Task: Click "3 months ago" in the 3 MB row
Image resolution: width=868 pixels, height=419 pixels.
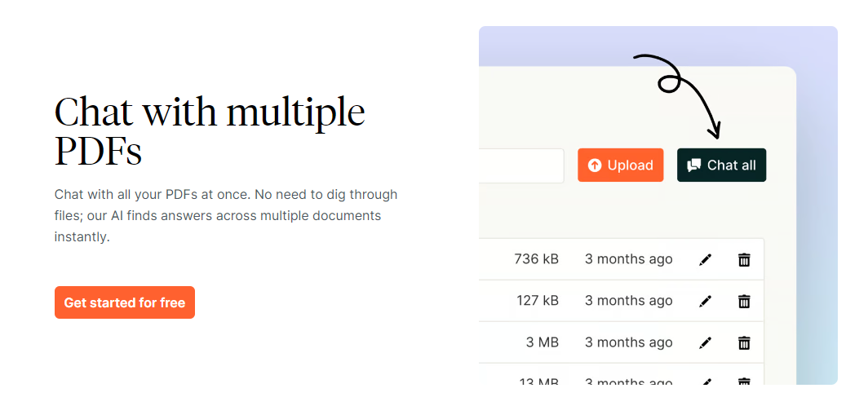Action: click(628, 342)
